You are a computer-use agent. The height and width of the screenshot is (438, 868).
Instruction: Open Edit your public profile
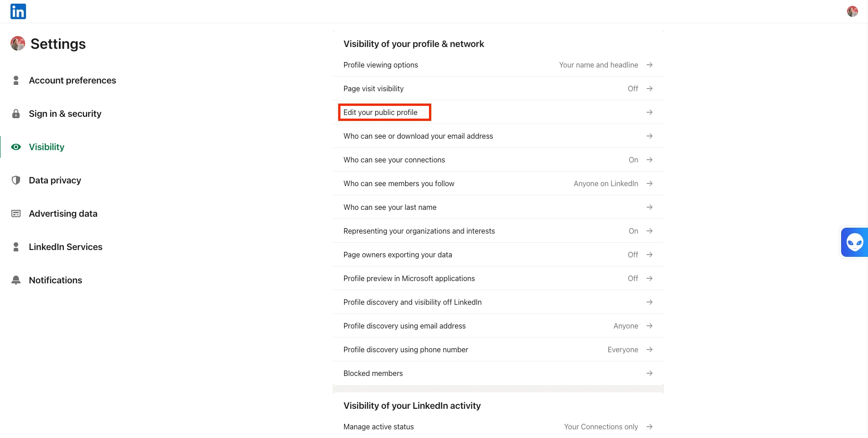(498, 112)
